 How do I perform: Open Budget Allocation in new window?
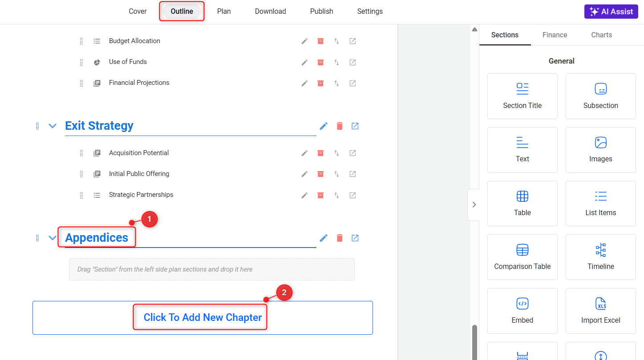point(352,41)
